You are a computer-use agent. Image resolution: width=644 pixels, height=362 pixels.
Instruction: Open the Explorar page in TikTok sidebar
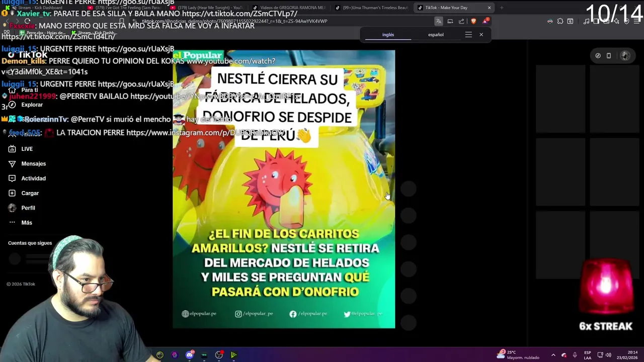(x=26, y=105)
